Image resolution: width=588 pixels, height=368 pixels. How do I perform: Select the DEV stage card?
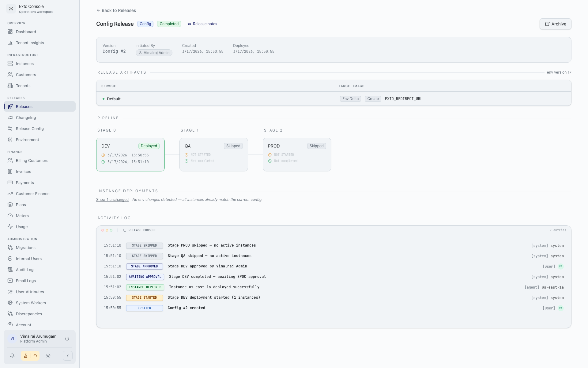(x=130, y=155)
